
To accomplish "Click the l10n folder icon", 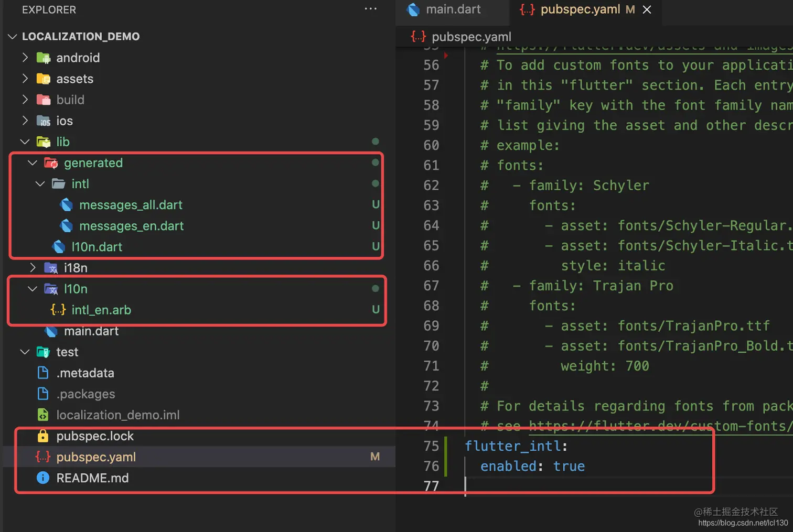I will click(51, 289).
